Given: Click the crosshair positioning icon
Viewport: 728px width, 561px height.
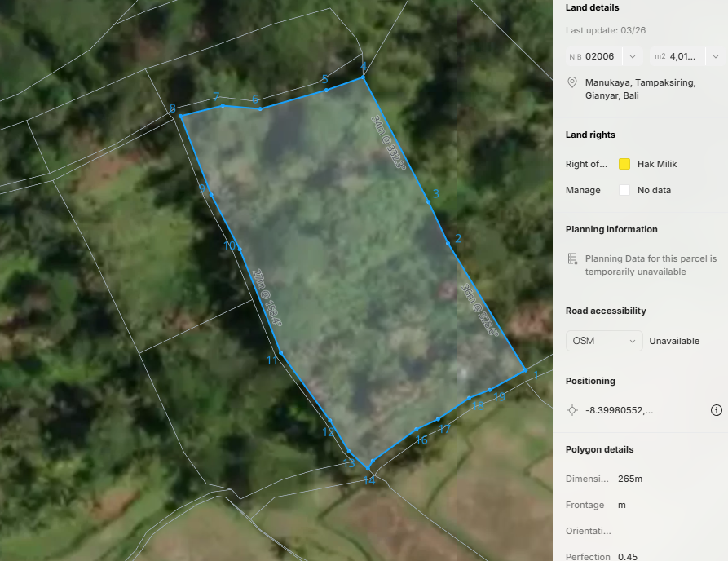Looking at the screenshot, I should coord(572,410).
